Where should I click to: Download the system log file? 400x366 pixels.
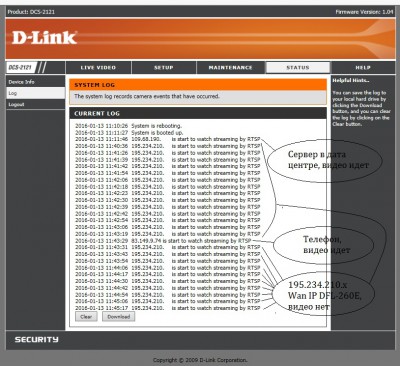pos(119,316)
